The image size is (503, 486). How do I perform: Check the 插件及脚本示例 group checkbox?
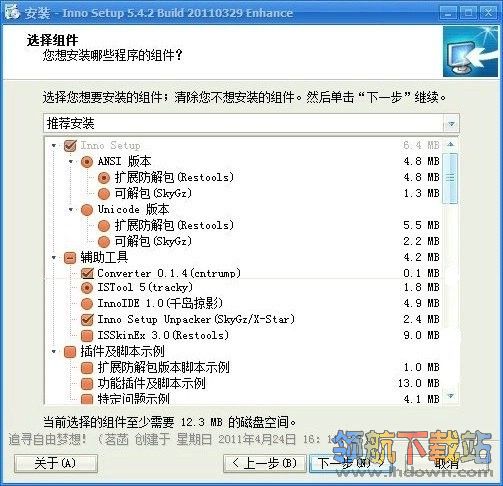pyautogui.click(x=70, y=352)
